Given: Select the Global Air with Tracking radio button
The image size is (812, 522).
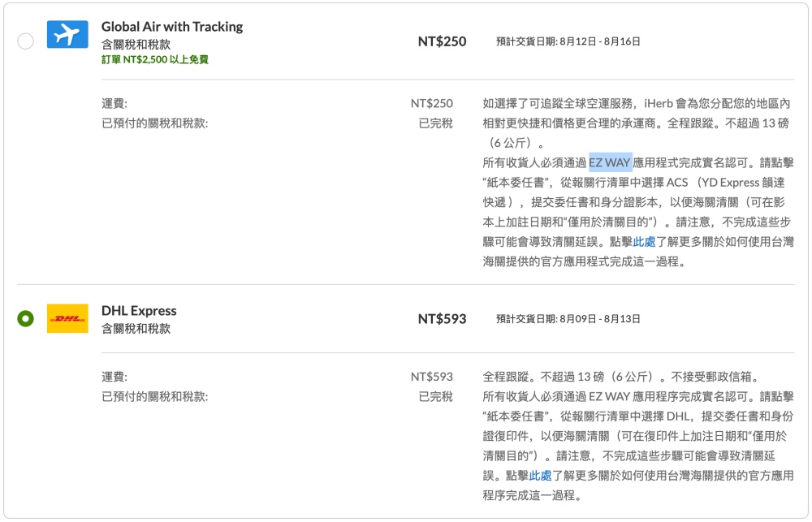Looking at the screenshot, I should tap(25, 41).
